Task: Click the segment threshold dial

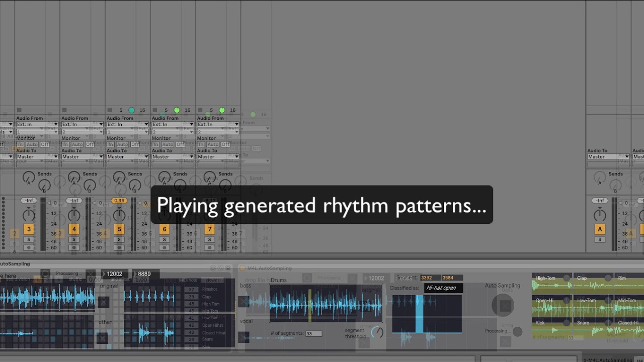Action: click(x=377, y=332)
